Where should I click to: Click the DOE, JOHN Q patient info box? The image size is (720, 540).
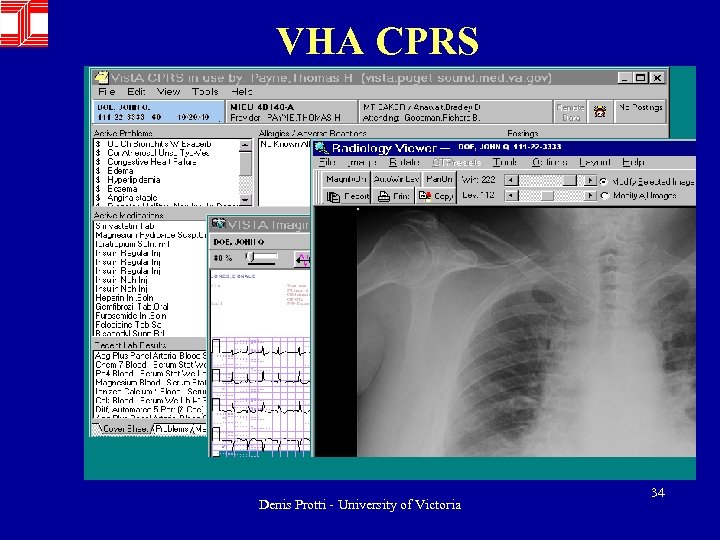point(158,112)
